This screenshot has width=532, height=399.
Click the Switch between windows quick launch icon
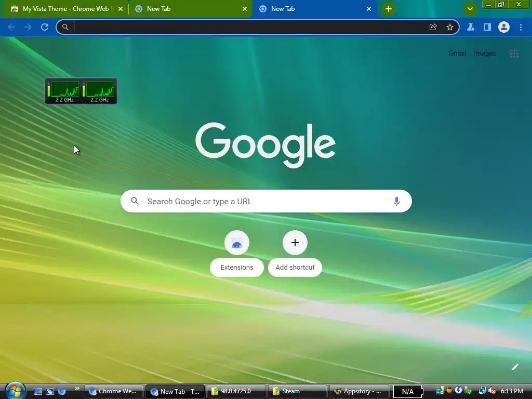coord(50,391)
